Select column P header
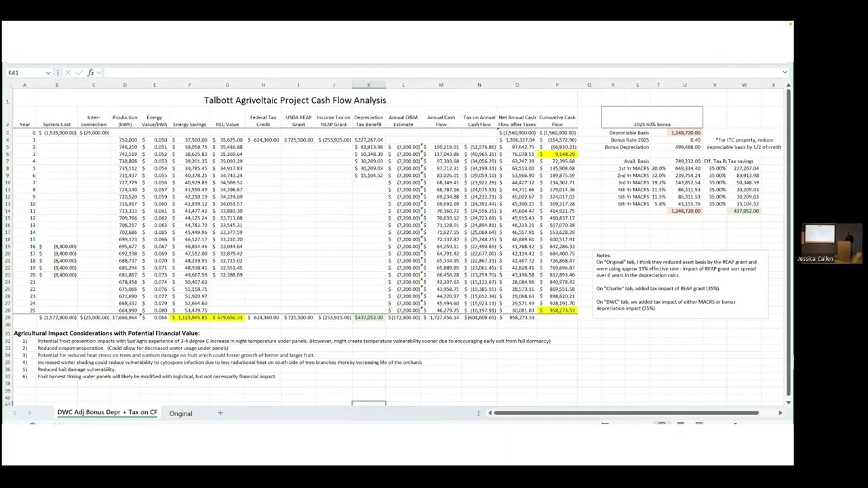Image resolution: width=868 pixels, height=488 pixels. point(557,85)
